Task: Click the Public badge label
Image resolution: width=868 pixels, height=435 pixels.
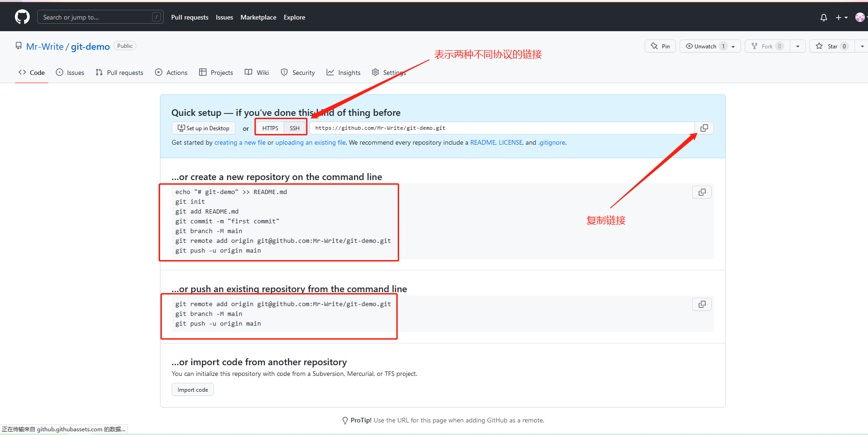Action: pyautogui.click(x=125, y=46)
